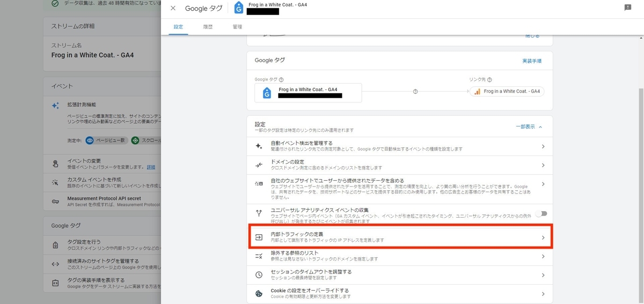This screenshot has width=644, height=304.
Task: Open Cookie の設定をオーバーライドする row chevron
Action: click(543, 294)
